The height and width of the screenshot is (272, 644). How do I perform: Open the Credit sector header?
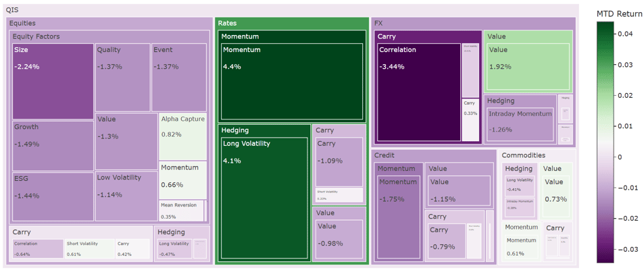click(435, 155)
